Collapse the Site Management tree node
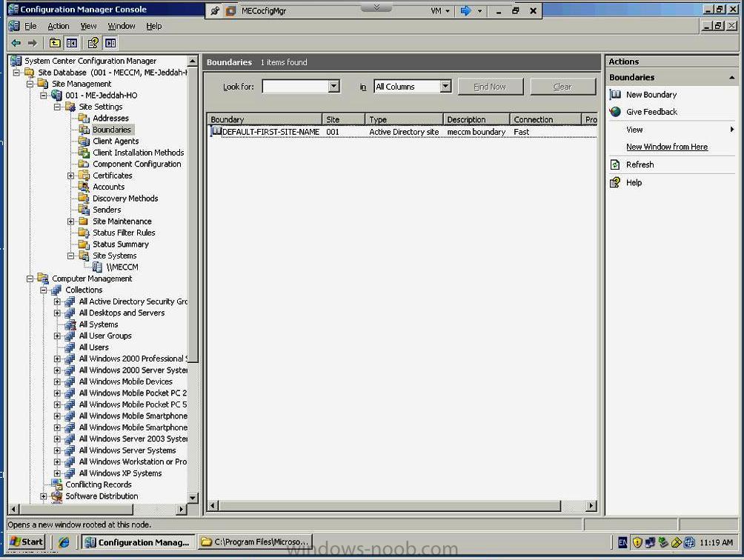 click(30, 84)
